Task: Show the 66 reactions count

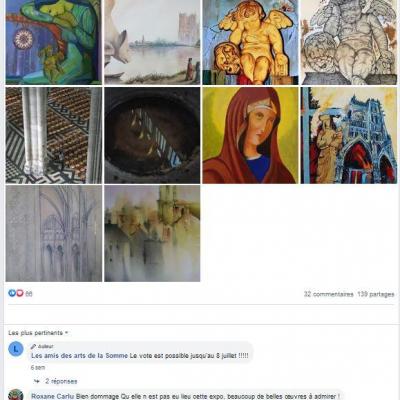Action: [x=29, y=294]
